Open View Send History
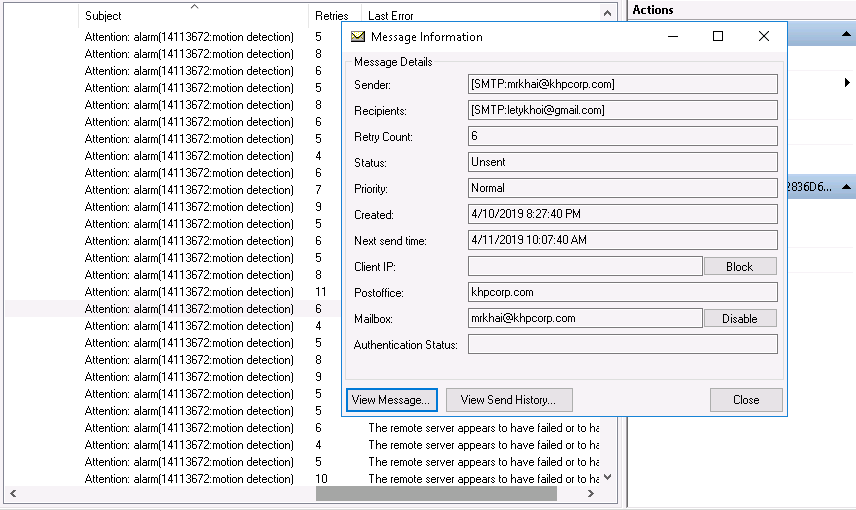 tap(509, 400)
